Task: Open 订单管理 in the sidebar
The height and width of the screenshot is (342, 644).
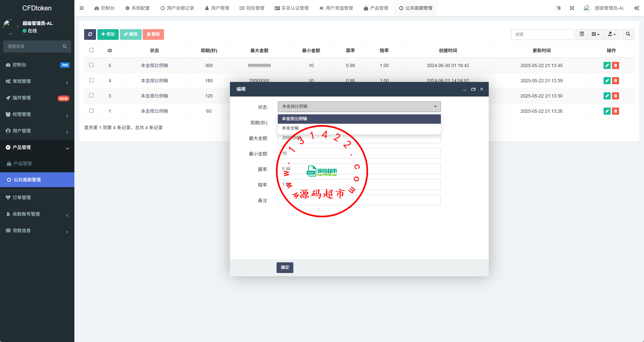Action: pyautogui.click(x=22, y=198)
